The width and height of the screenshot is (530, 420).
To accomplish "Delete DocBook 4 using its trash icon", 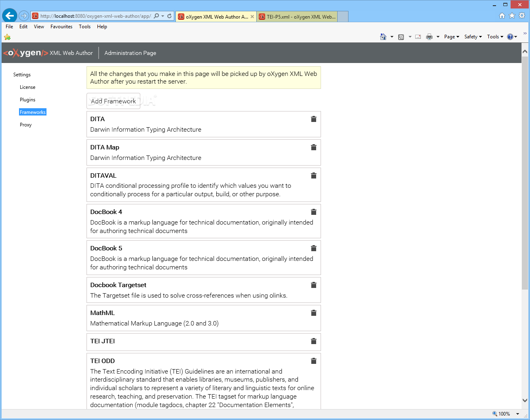I will (313, 212).
